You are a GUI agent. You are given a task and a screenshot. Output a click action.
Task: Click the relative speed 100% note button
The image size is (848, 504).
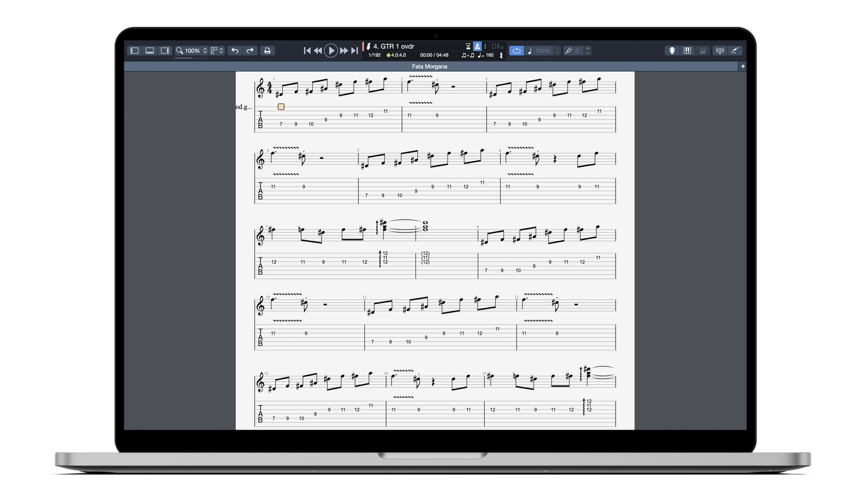pyautogui.click(x=539, y=51)
